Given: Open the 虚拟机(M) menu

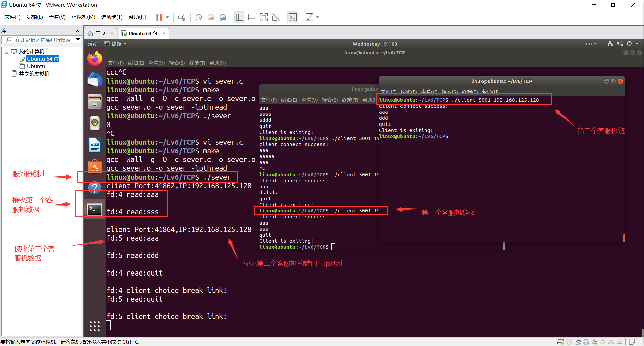Looking at the screenshot, I should point(83,17).
